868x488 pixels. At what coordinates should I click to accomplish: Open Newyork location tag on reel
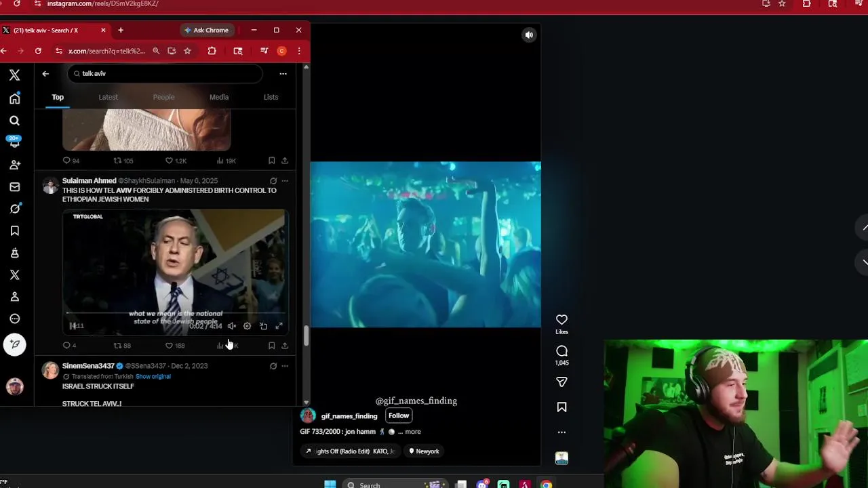[423, 451]
